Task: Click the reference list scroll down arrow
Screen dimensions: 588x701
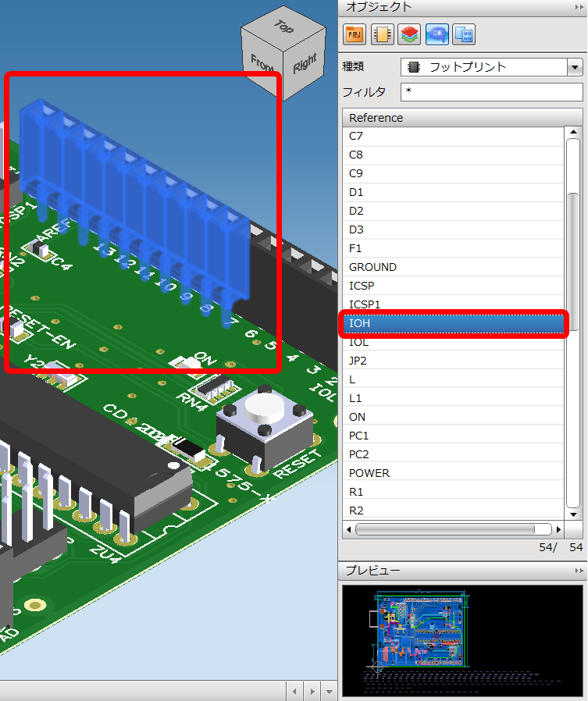Action: click(x=575, y=514)
